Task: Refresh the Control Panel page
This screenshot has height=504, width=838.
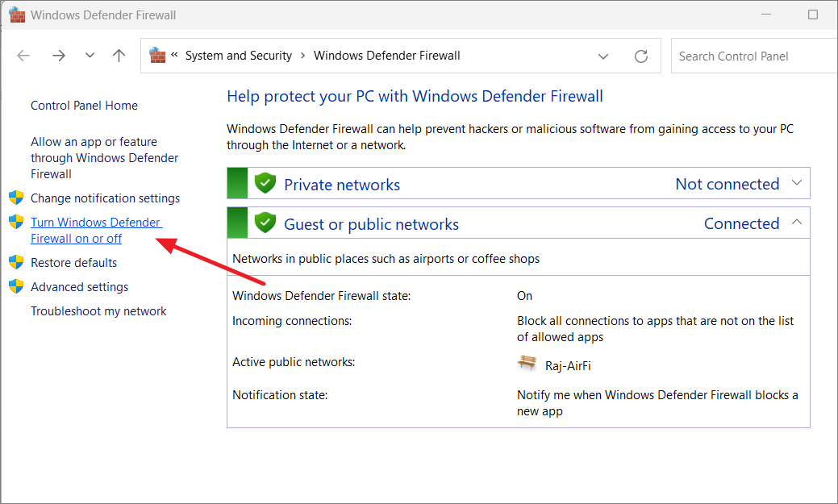Action: [641, 56]
